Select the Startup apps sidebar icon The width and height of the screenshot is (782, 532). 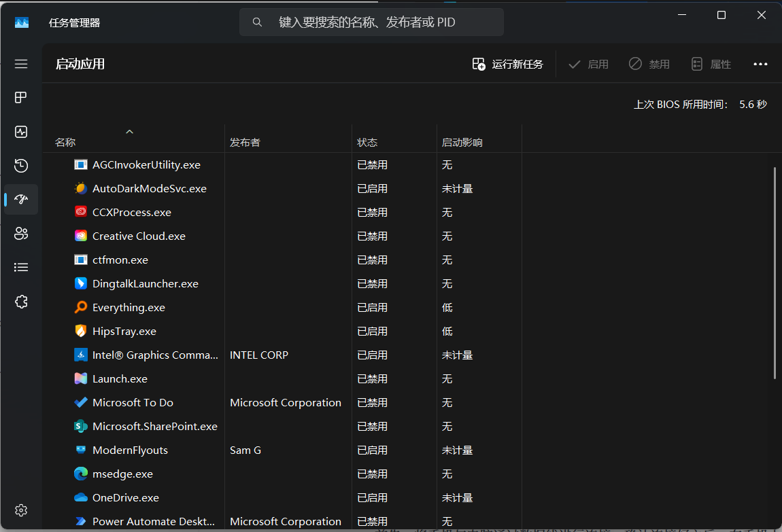[x=21, y=199]
